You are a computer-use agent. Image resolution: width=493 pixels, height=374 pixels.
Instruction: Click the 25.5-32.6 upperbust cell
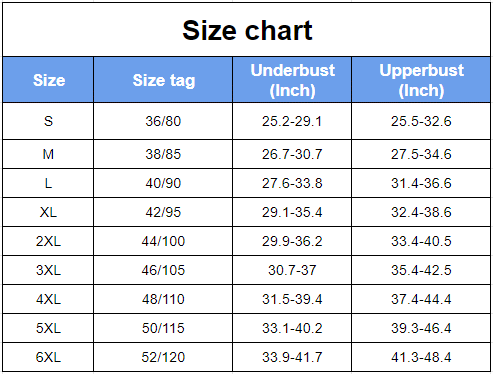[421, 121]
